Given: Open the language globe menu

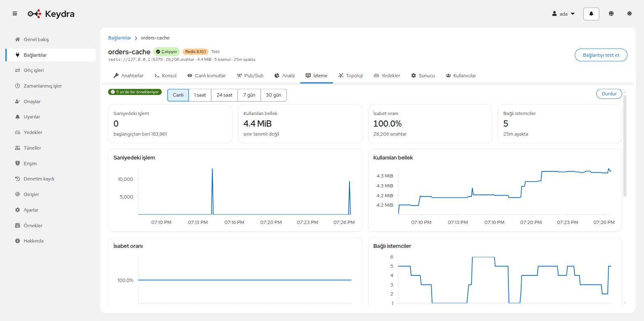Looking at the screenshot, I should point(611,14).
